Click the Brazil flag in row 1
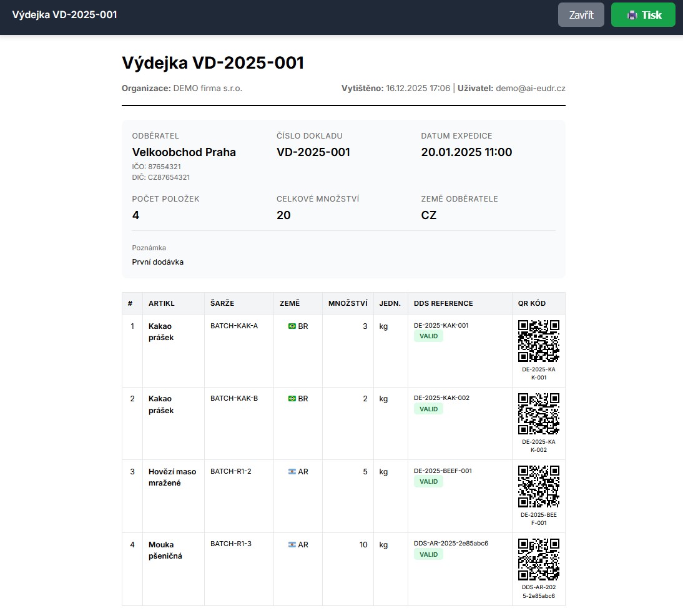683x616 pixels. point(292,326)
